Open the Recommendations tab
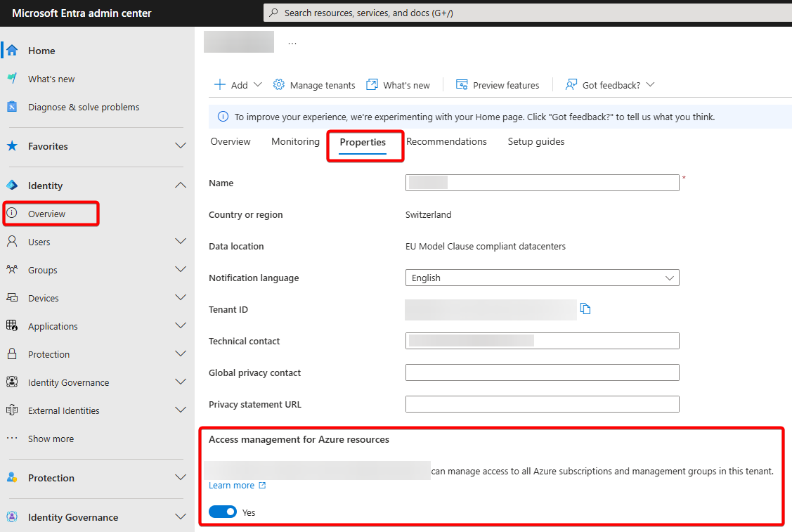Image resolution: width=792 pixels, height=532 pixels. 446,141
